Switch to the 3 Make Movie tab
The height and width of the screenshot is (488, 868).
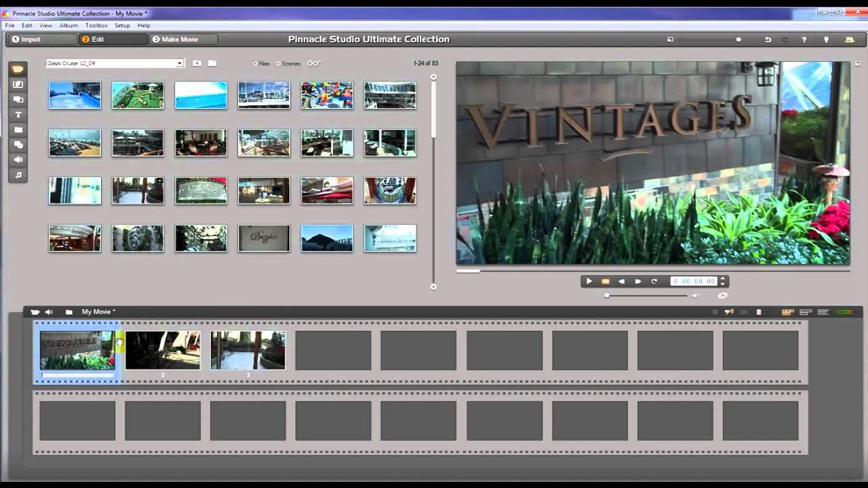[183, 39]
